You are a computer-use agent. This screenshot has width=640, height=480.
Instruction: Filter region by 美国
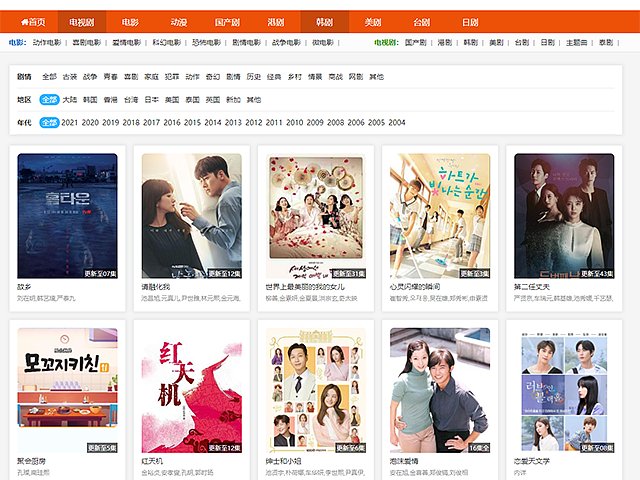(x=172, y=100)
